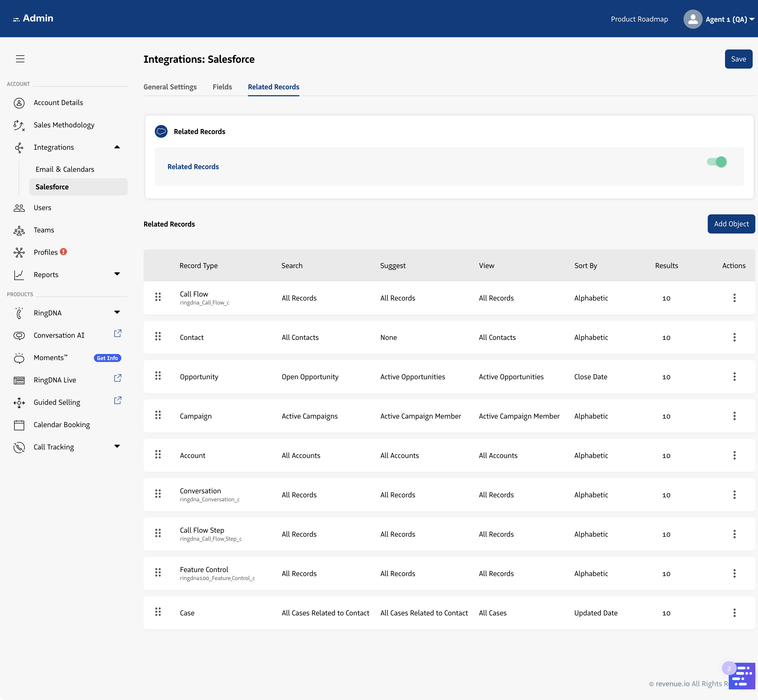Click the Add Object button

tap(731, 224)
